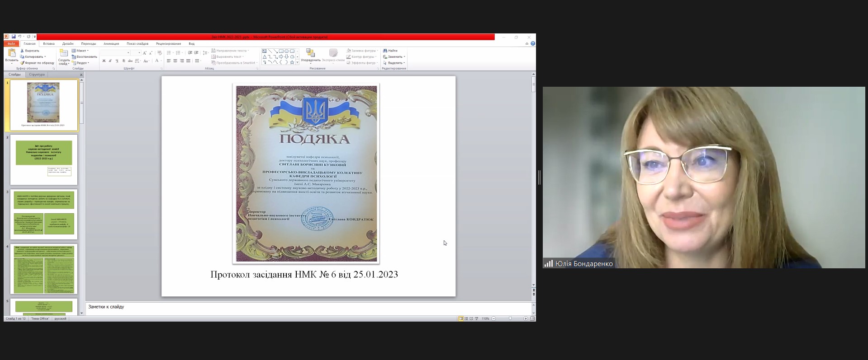
Task: Open Направление текста text direction dropdown
Action: [230, 51]
